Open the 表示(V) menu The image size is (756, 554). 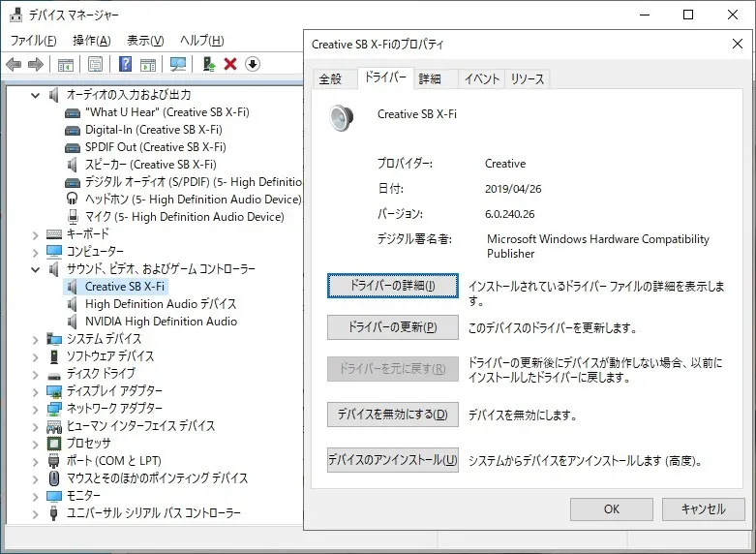click(x=145, y=40)
